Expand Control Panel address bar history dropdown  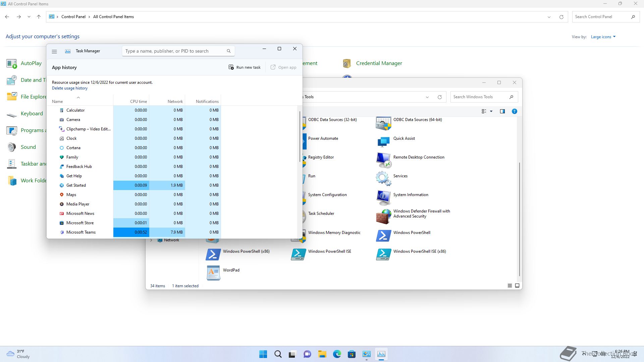pos(549,17)
